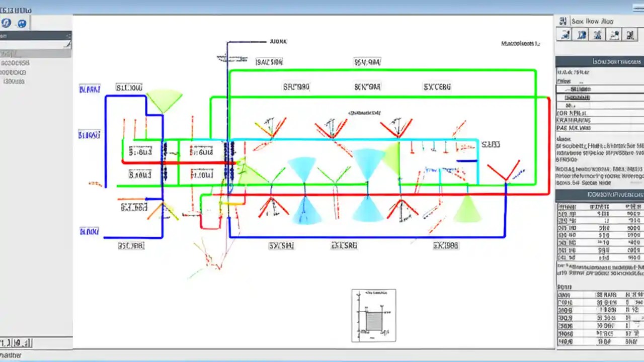Open the small detail drawing thumbnail at bottom center
The image size is (644, 362).
373,315
